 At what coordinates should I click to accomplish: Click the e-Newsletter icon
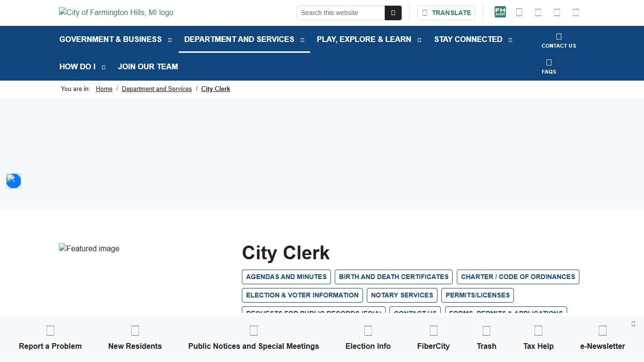(603, 330)
